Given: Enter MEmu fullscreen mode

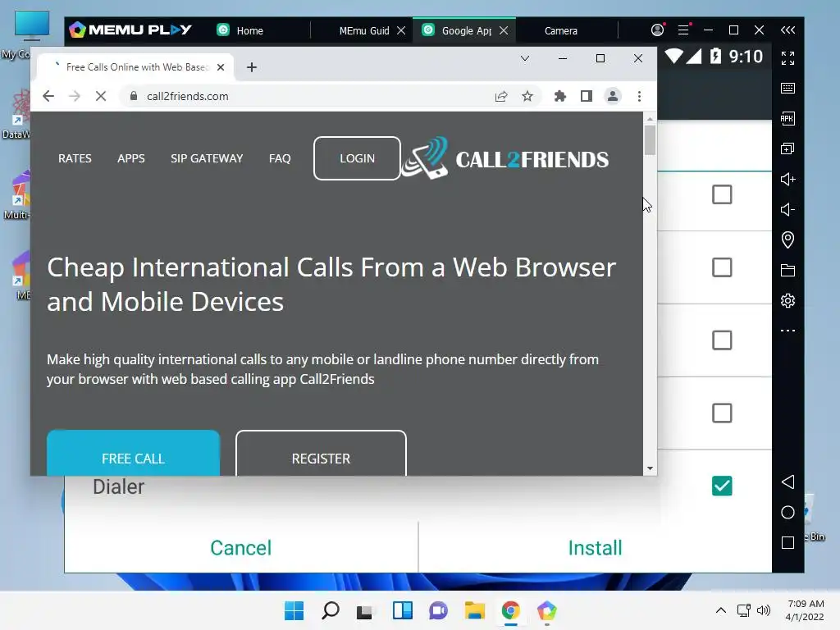Looking at the screenshot, I should click(x=787, y=58).
